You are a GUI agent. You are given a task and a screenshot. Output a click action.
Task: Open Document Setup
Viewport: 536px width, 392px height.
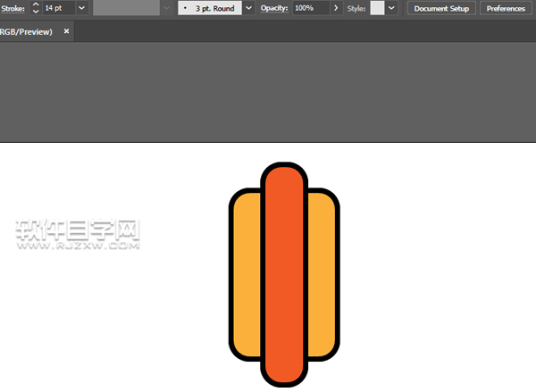click(x=441, y=8)
